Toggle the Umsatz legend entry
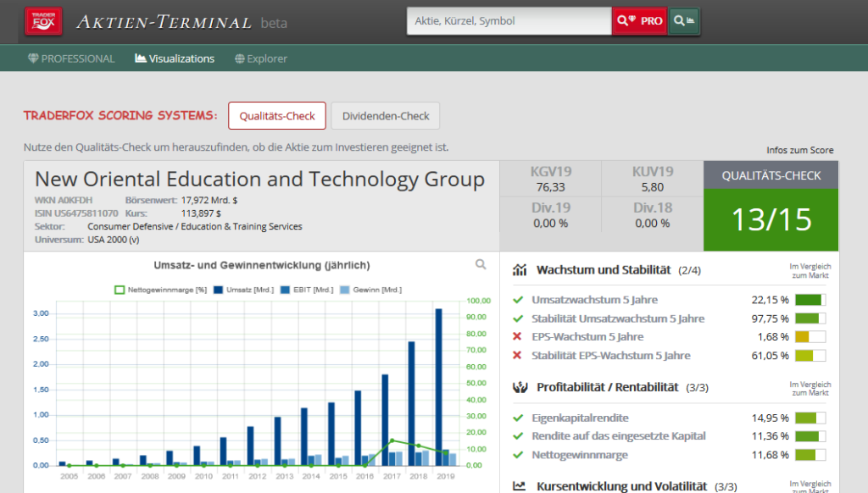 tap(243, 290)
